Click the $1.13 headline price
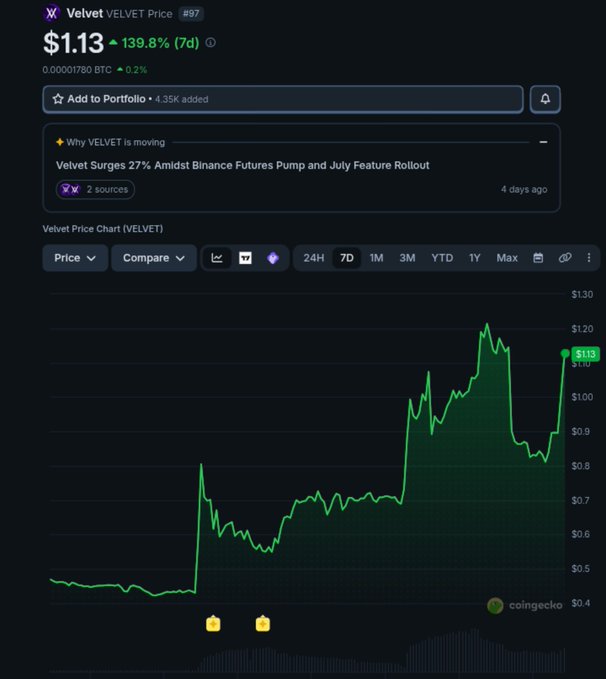The width and height of the screenshot is (606, 679). coord(73,43)
